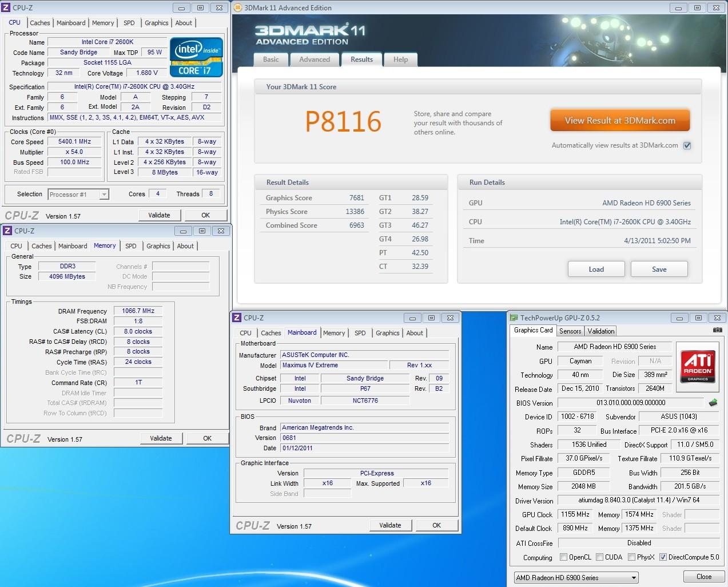
Task: Minimize the GPU-Z window
Action: click(679, 318)
